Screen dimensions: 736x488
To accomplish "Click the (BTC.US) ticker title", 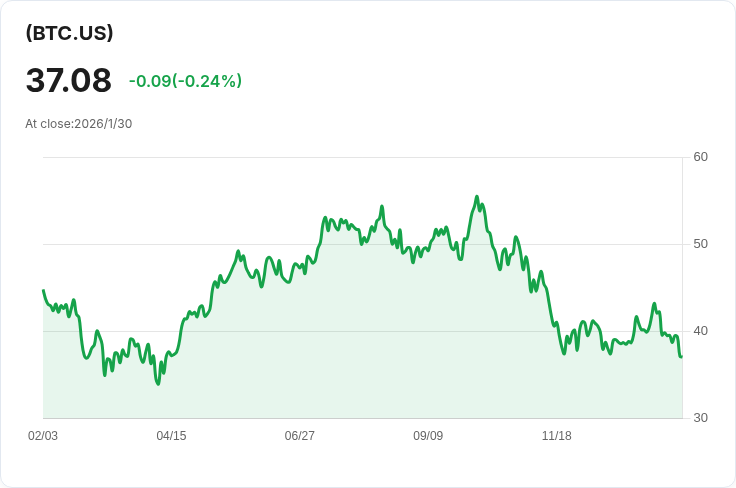I will 69,33.
